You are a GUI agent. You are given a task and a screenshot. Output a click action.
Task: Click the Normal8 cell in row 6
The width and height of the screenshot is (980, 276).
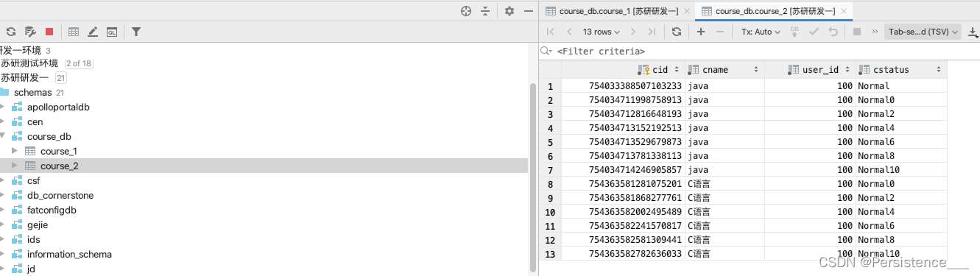tap(901, 156)
